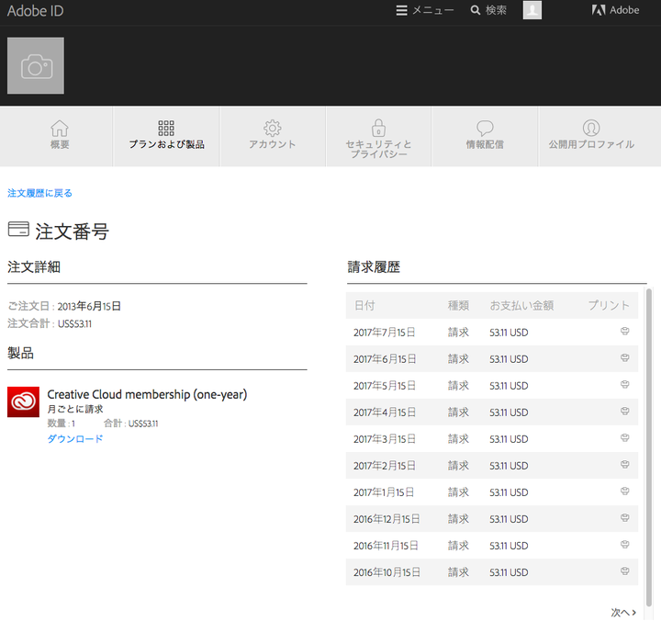Image resolution: width=661 pixels, height=644 pixels.
Task: Open the user avatar in header
Action: click(x=532, y=10)
